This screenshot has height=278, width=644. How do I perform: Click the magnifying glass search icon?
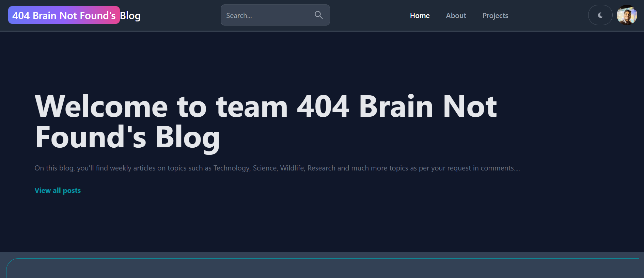[x=318, y=15]
